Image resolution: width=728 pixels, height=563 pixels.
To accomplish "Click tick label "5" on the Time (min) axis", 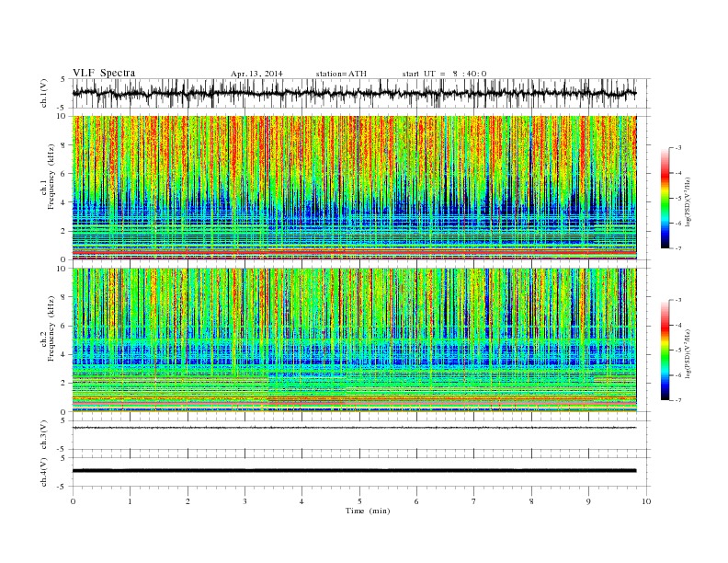I will [x=359, y=501].
